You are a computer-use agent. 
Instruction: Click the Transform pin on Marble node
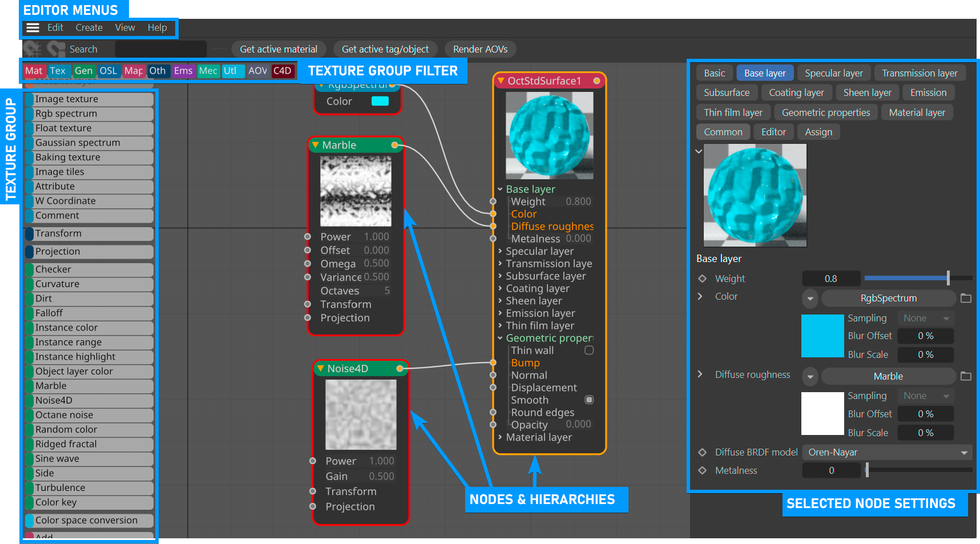[308, 304]
